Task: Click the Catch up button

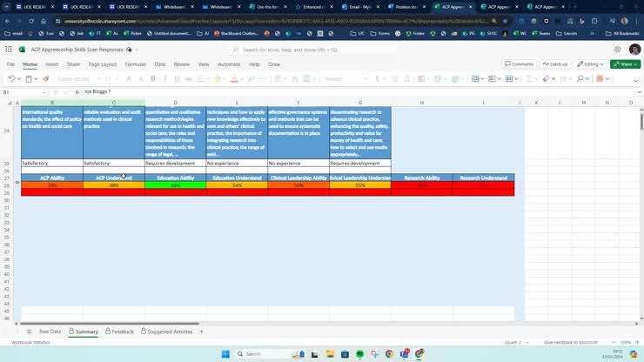Action: [555, 64]
